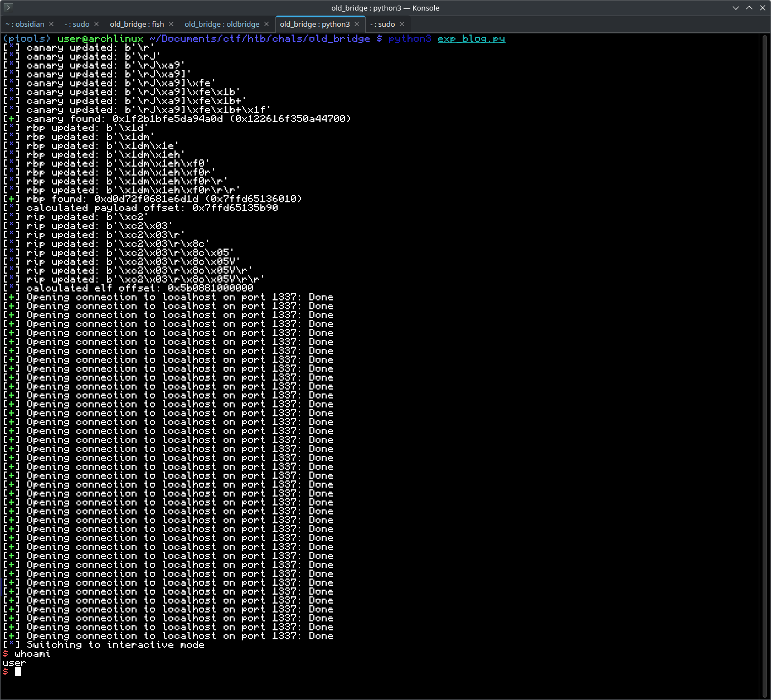This screenshot has width=771, height=700.
Task: Click the final shell prompt dollar sign
Action: click(6, 672)
